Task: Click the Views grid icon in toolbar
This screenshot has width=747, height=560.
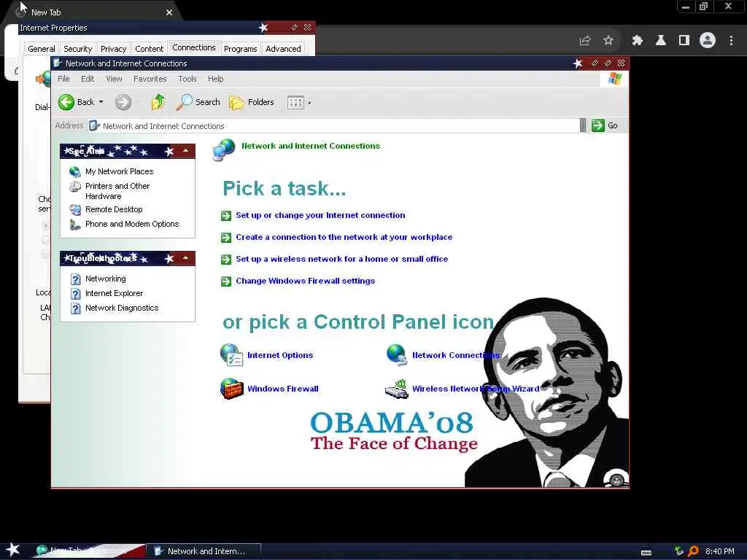Action: coord(295,102)
